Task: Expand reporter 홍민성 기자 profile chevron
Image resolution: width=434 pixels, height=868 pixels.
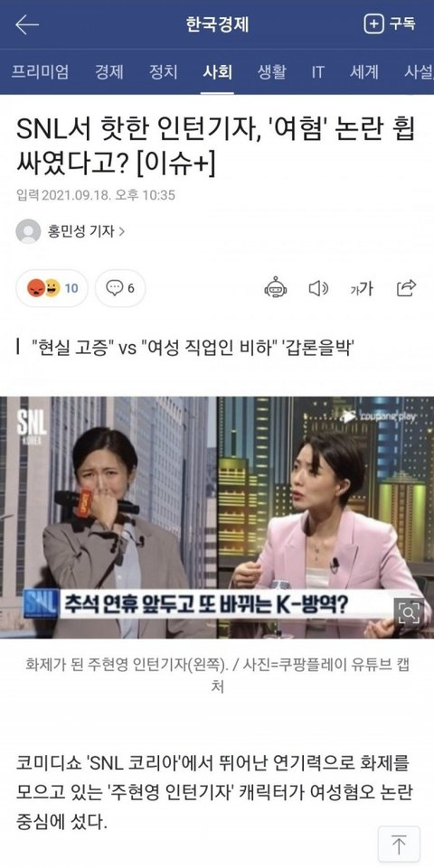Action: click(x=122, y=231)
